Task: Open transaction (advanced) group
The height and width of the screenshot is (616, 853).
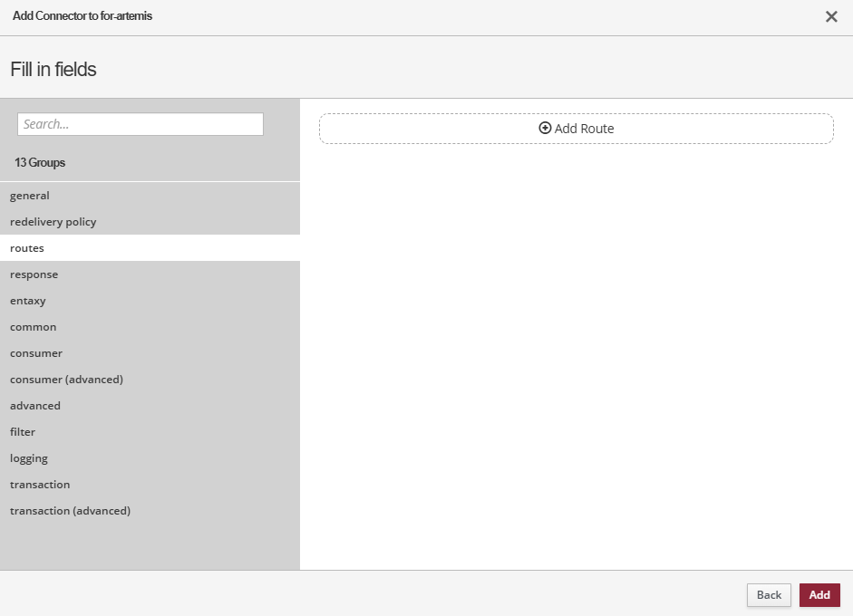Action: (x=70, y=511)
